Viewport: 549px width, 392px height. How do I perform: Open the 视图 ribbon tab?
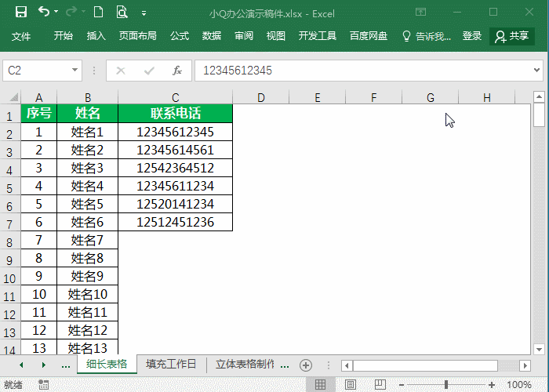coord(276,36)
